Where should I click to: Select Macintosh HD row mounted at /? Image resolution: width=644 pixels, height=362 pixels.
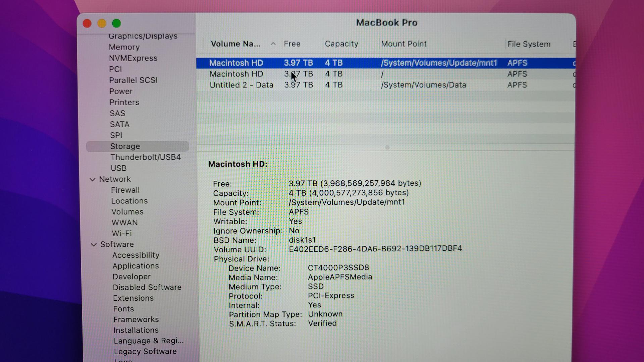(x=386, y=74)
